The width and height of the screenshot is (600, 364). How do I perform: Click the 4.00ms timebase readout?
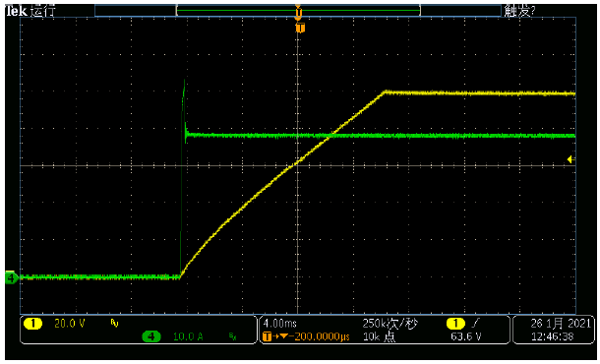pyautogui.click(x=279, y=324)
